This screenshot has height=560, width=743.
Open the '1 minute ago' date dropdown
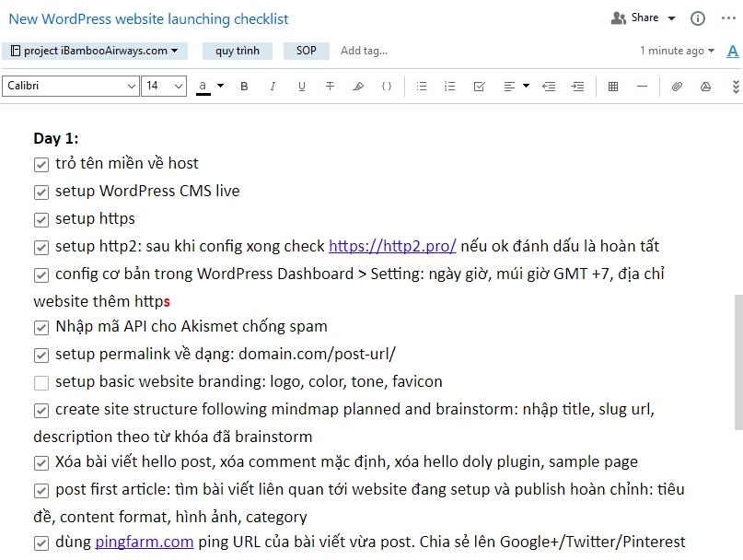[x=677, y=51]
